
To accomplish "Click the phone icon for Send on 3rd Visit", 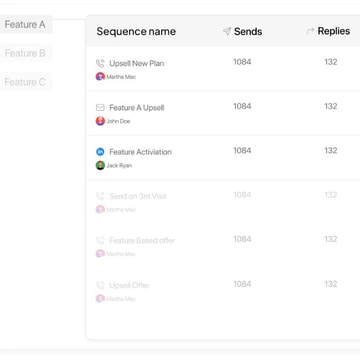I will tap(100, 196).
